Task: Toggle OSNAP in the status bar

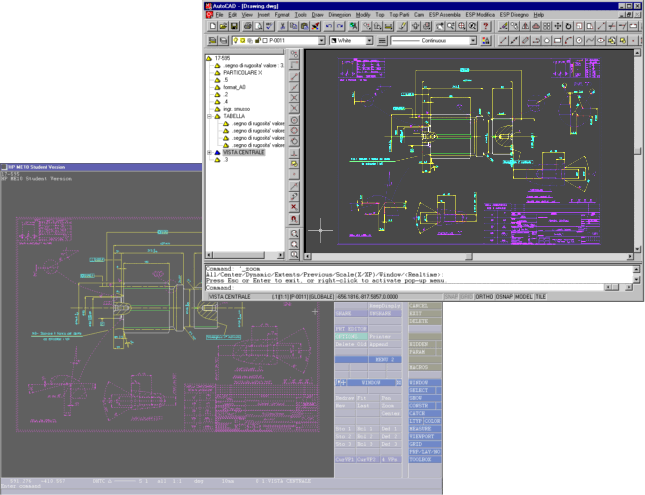Action: point(504,296)
